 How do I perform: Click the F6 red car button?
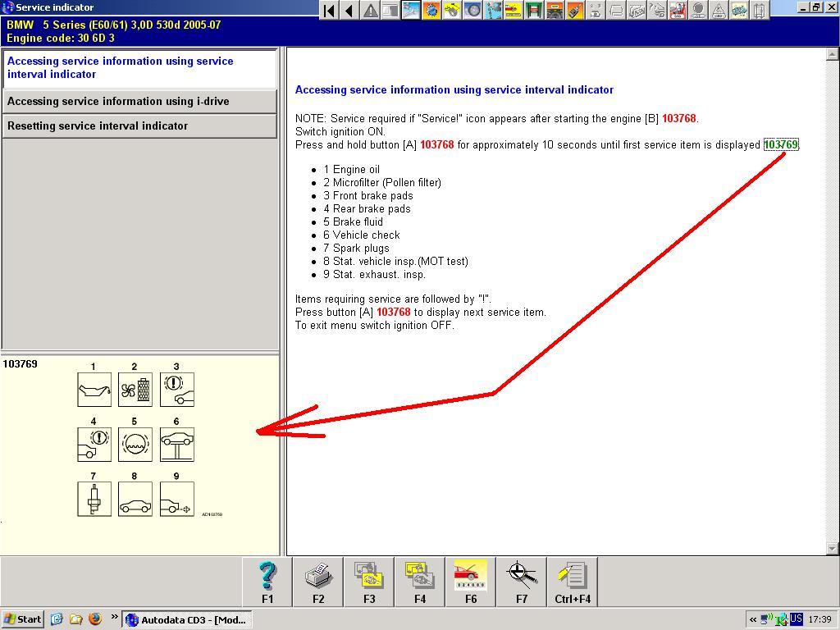471,582
